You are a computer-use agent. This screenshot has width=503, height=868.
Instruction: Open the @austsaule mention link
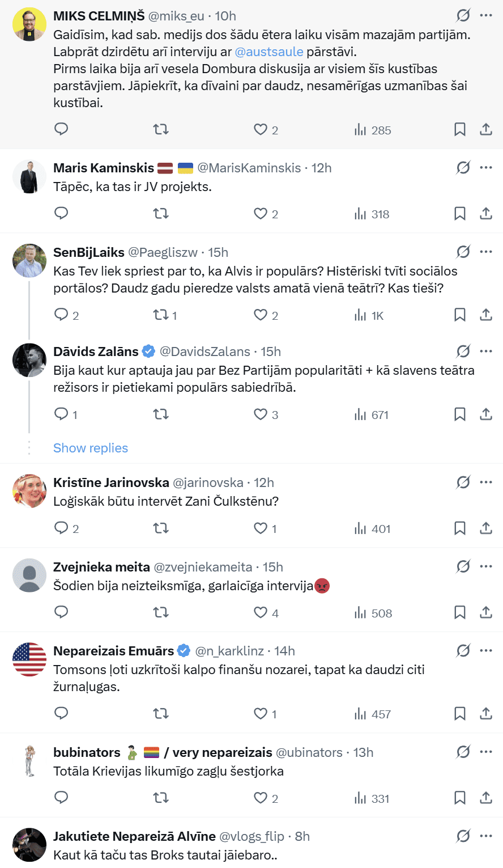pos(269,52)
